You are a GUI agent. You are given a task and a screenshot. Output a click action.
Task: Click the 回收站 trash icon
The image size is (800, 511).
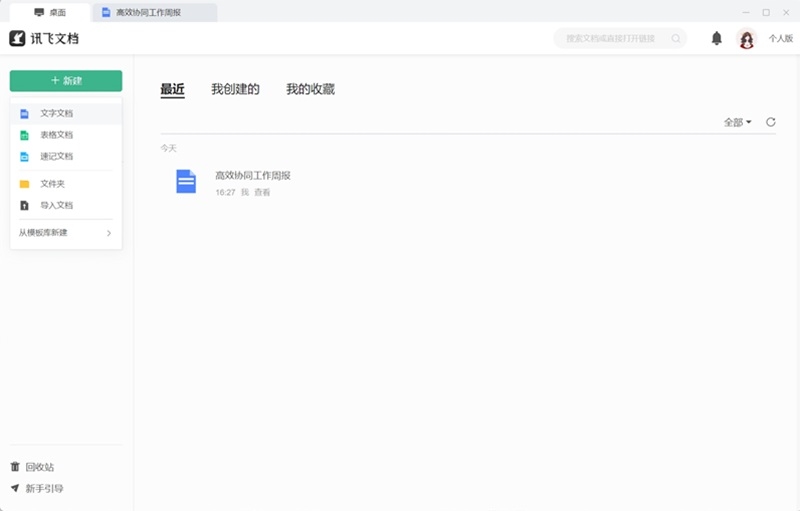pyautogui.click(x=15, y=467)
